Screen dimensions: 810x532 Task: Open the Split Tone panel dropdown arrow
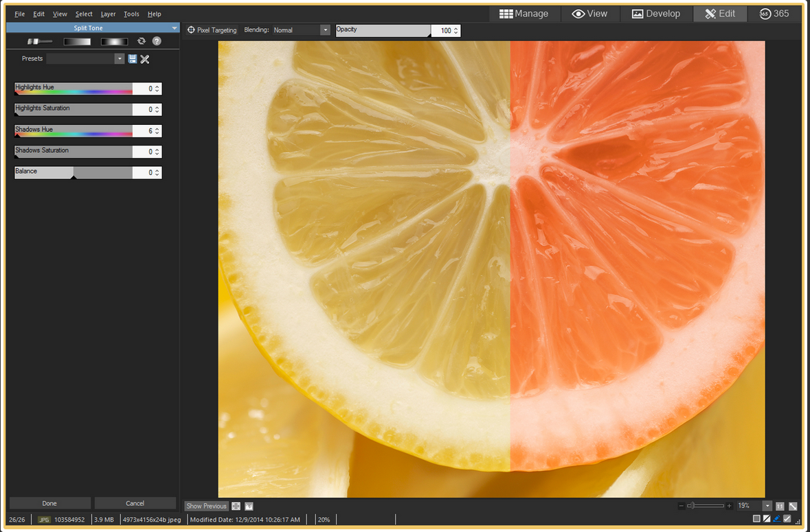pyautogui.click(x=174, y=28)
